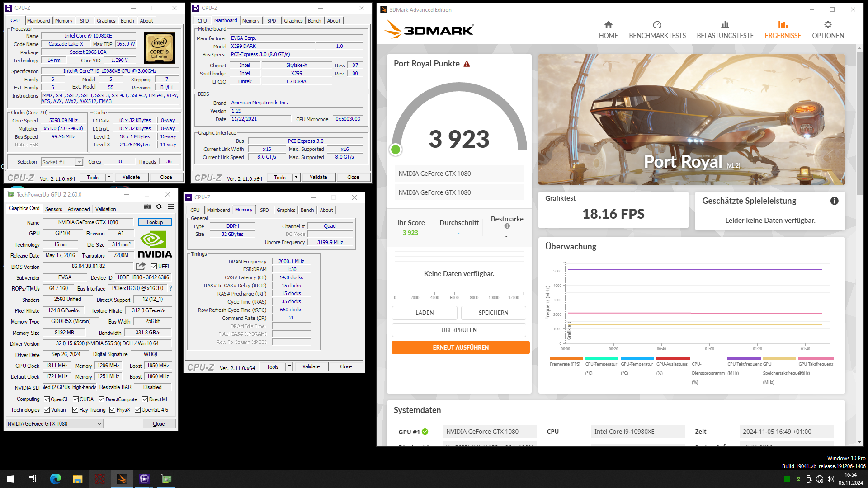Open BENCHMARKTESTS gauge icon
868x488 pixels.
coord(657,25)
